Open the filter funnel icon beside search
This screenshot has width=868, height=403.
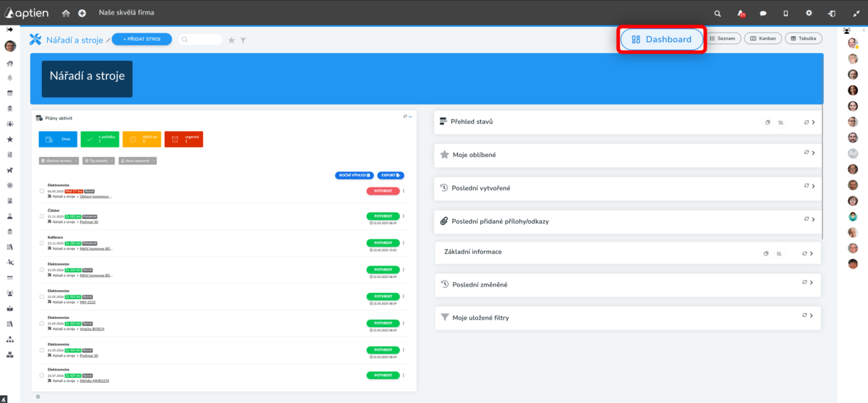(243, 40)
